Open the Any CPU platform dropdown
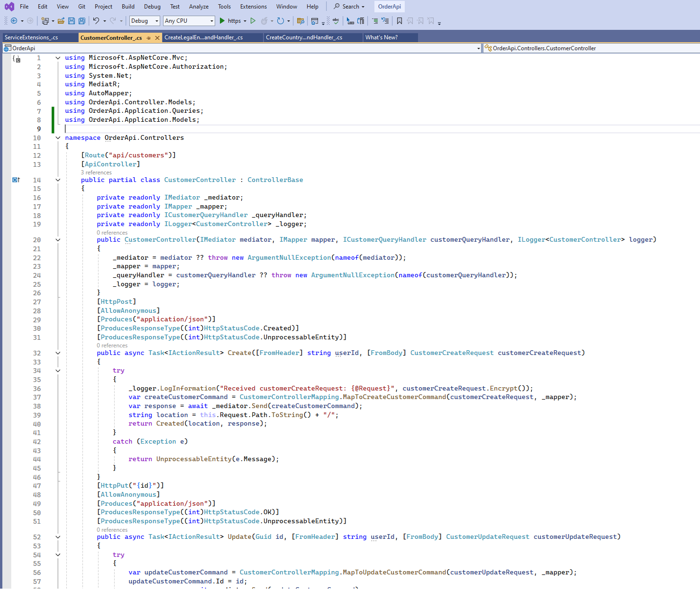 pos(189,21)
